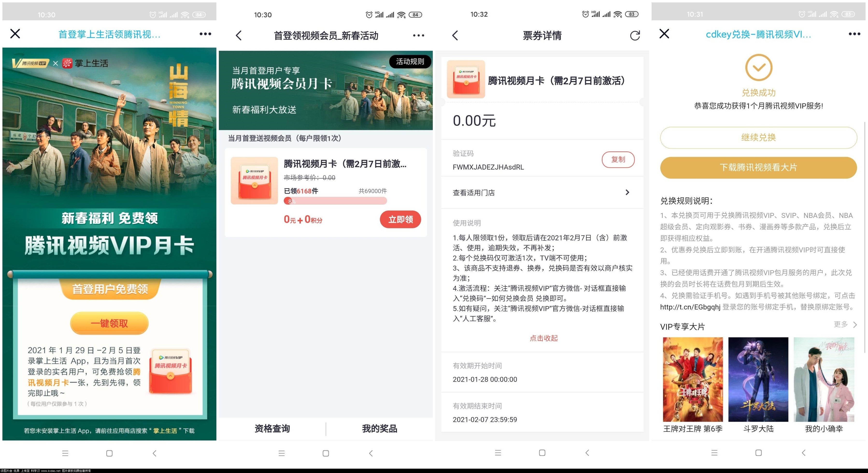868x473 pixels.
Task: Open more options on cdkey兑换 page
Action: tap(854, 34)
